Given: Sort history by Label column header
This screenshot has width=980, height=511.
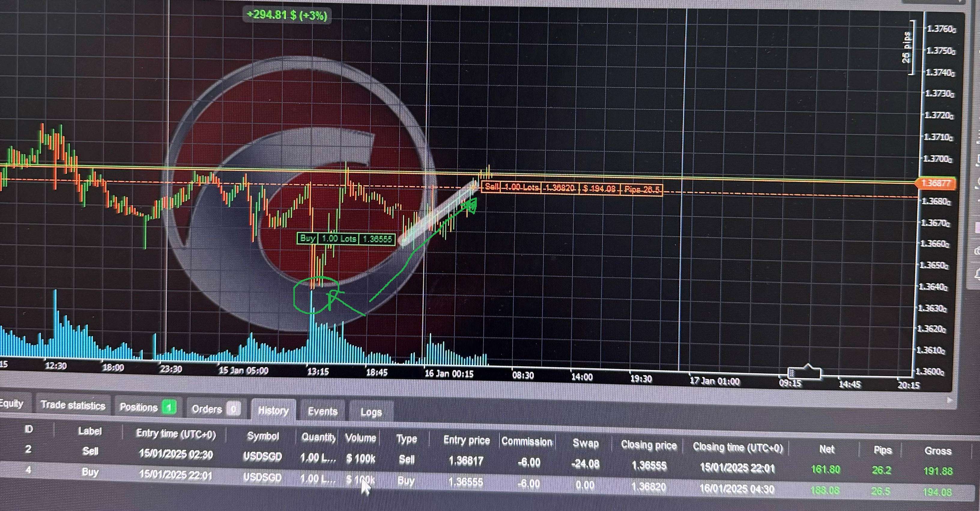Looking at the screenshot, I should 90,431.
